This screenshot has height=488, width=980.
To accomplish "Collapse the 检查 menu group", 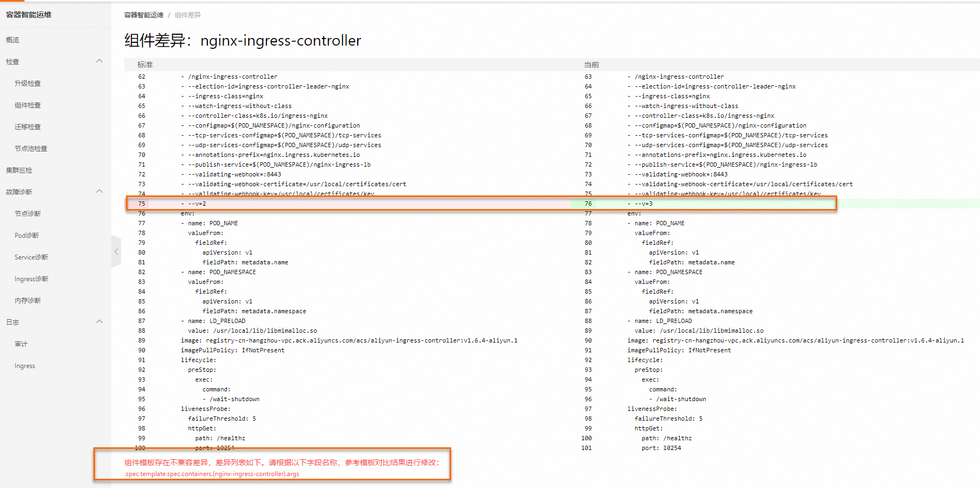I will coord(99,61).
